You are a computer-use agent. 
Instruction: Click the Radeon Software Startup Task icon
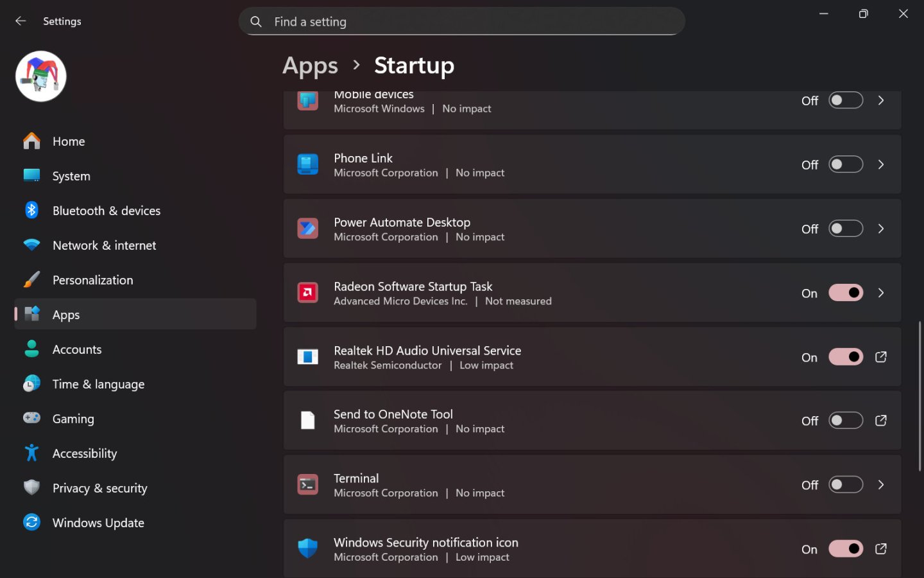point(308,293)
